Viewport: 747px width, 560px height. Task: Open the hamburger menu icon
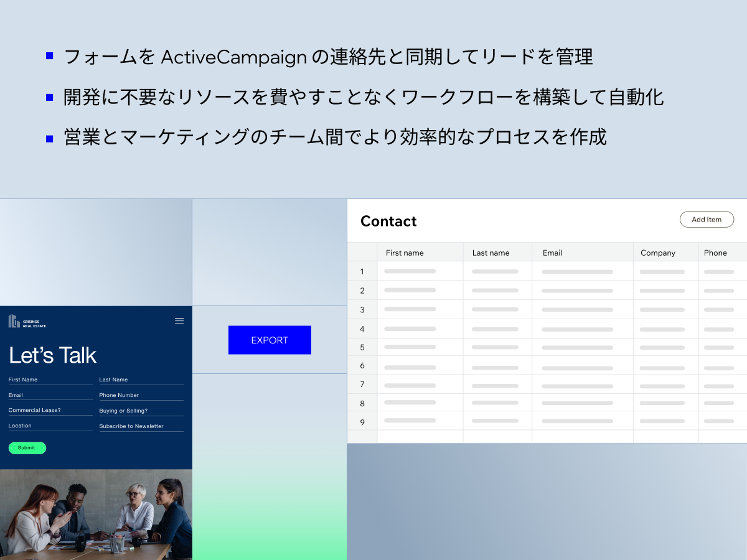(179, 321)
